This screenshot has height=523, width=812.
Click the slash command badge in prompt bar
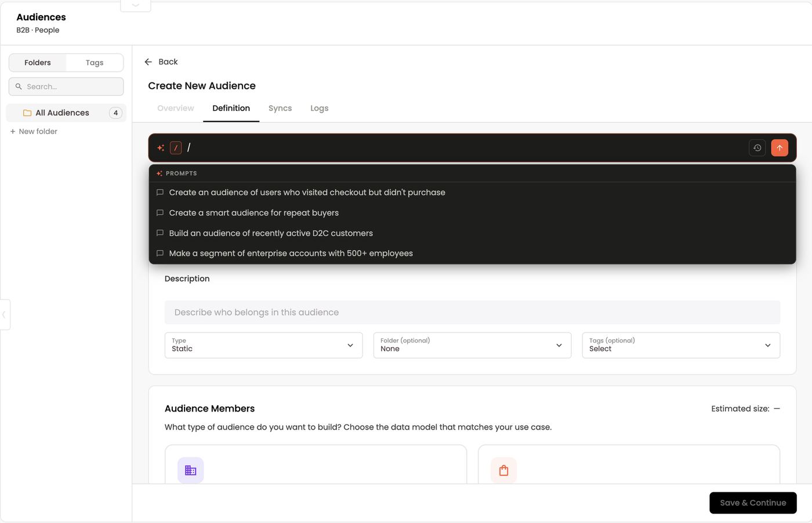tap(176, 148)
